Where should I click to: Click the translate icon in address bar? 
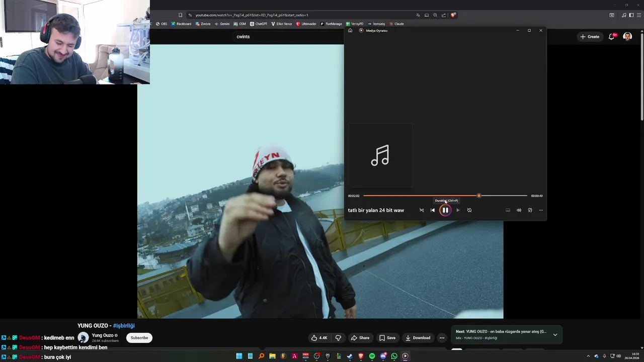pos(418,15)
